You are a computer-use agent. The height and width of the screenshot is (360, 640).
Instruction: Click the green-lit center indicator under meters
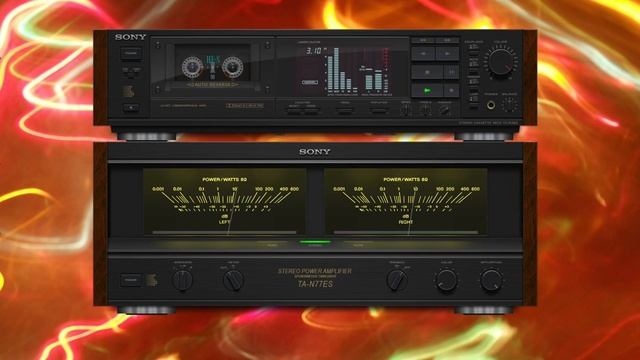315,242
